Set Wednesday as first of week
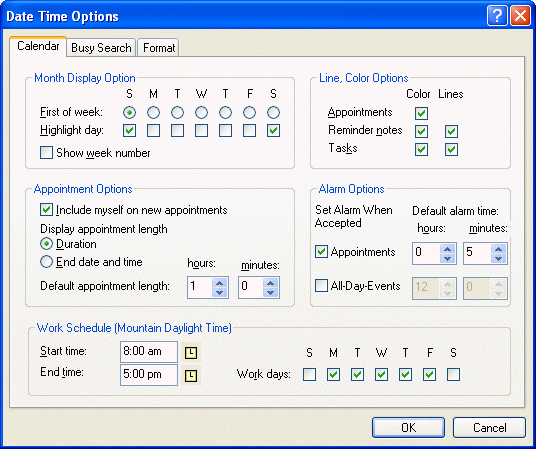 click(201, 113)
